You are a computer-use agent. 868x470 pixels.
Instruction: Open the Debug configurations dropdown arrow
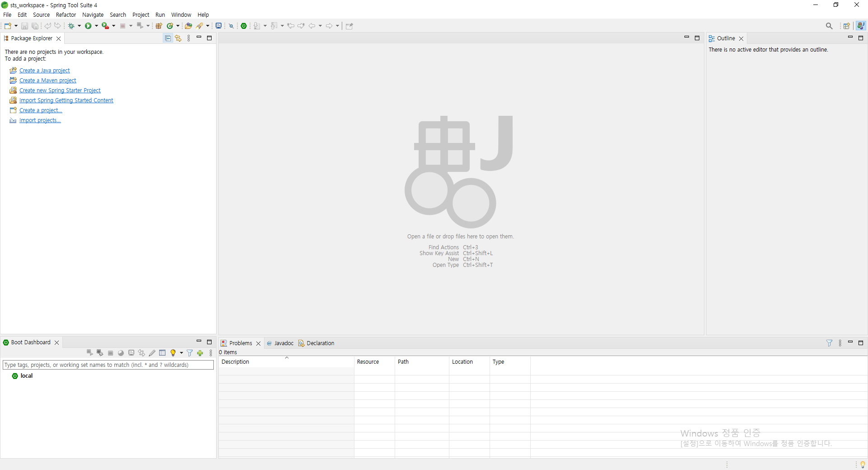tap(79, 26)
